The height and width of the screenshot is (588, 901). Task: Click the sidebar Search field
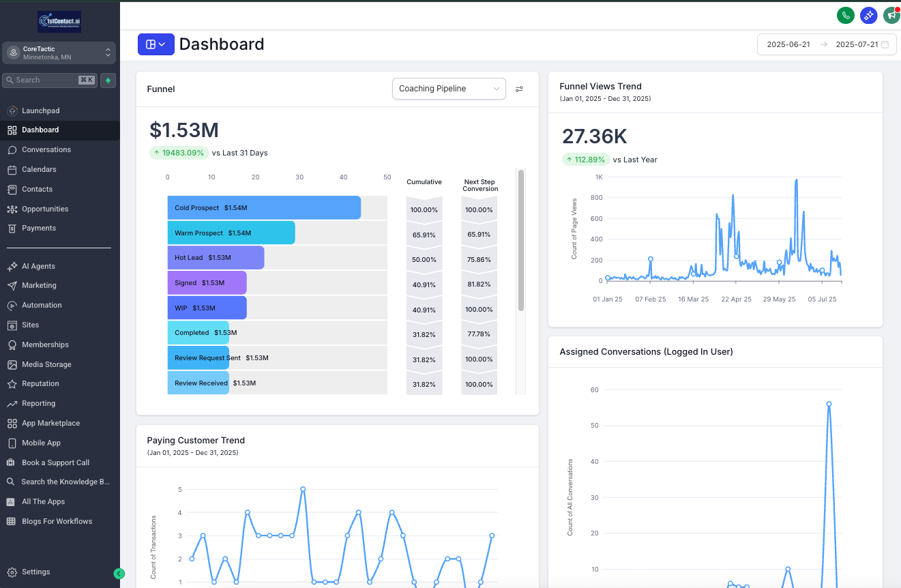(x=50, y=80)
